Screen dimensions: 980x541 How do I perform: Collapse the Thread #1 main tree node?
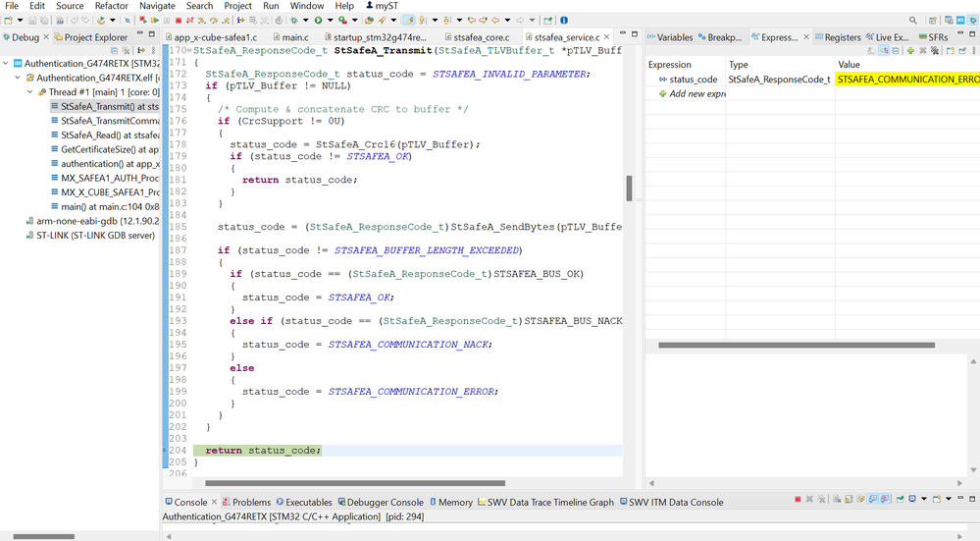pos(30,92)
